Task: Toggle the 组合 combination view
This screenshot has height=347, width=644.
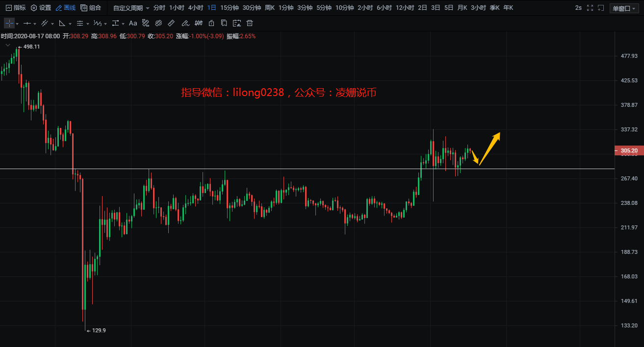Action: (x=91, y=8)
